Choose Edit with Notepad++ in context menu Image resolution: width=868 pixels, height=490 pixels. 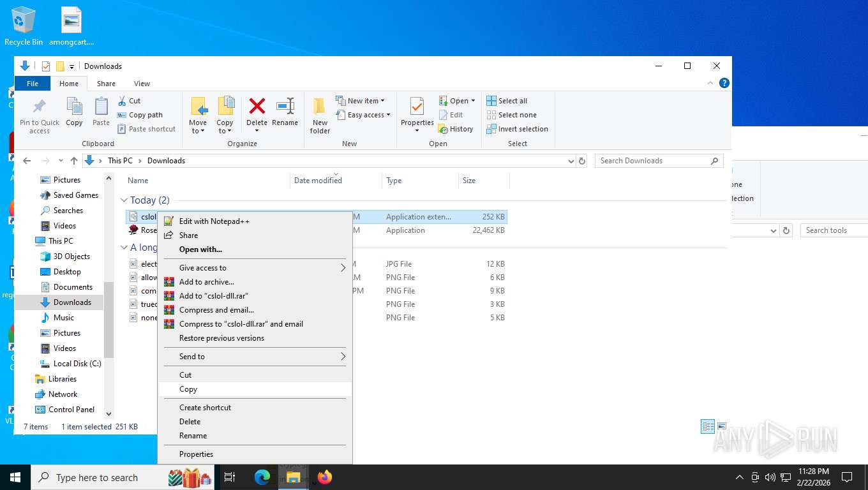coord(255,221)
